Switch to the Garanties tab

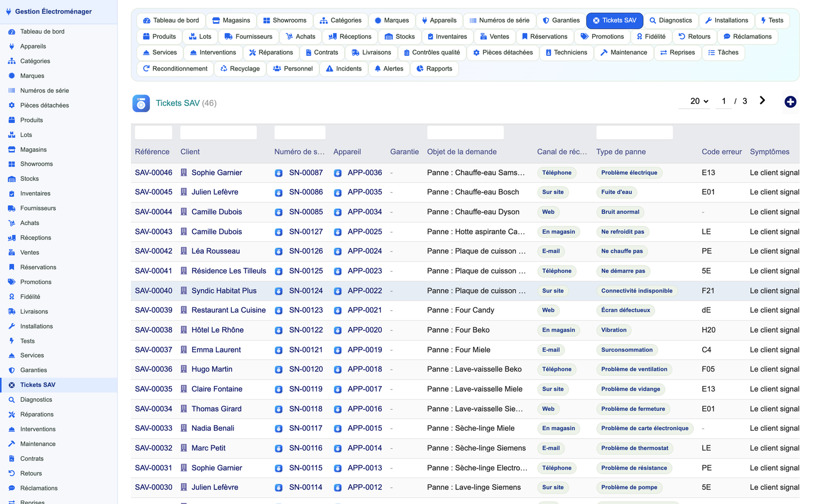[561, 20]
